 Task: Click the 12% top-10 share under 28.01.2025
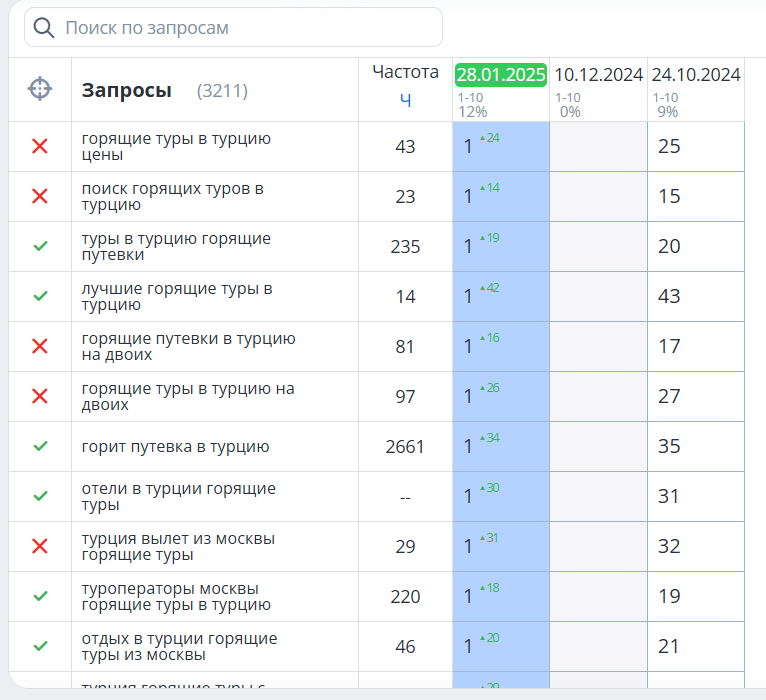(x=473, y=112)
